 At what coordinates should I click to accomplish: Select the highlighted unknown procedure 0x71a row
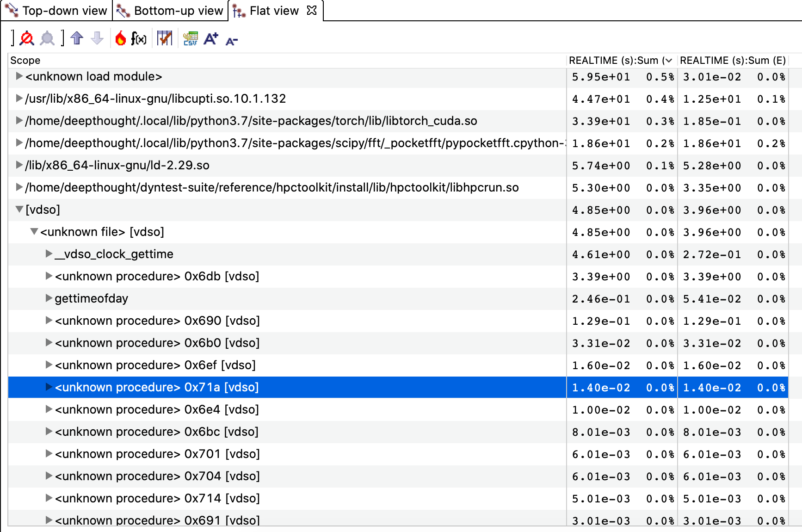point(157,387)
